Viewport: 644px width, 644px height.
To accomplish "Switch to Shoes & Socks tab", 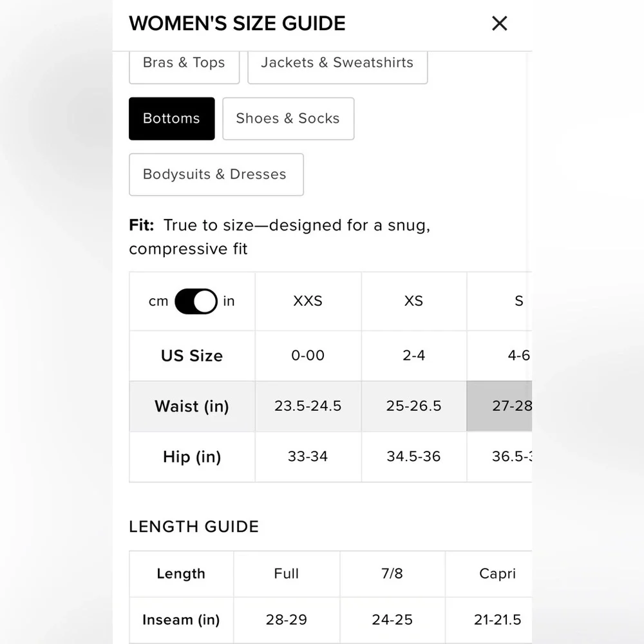I will [x=289, y=118].
